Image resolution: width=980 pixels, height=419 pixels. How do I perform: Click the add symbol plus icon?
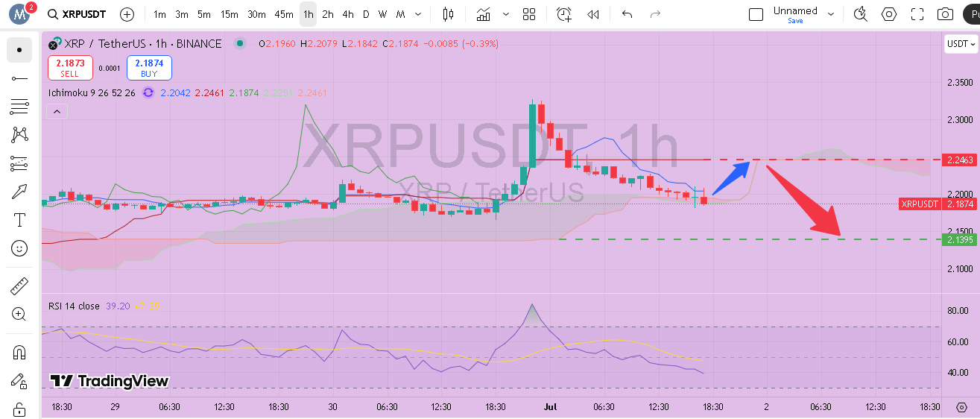click(x=127, y=14)
